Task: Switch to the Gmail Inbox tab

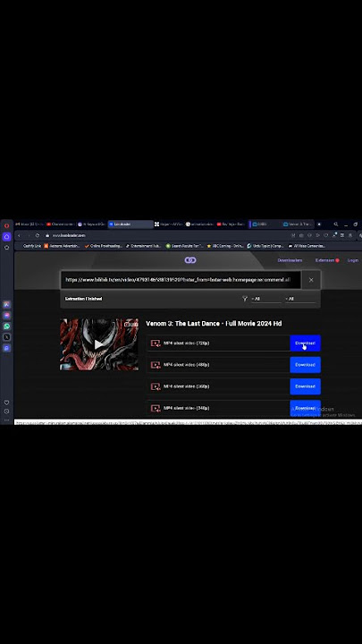Action: pyautogui.click(x=29, y=225)
